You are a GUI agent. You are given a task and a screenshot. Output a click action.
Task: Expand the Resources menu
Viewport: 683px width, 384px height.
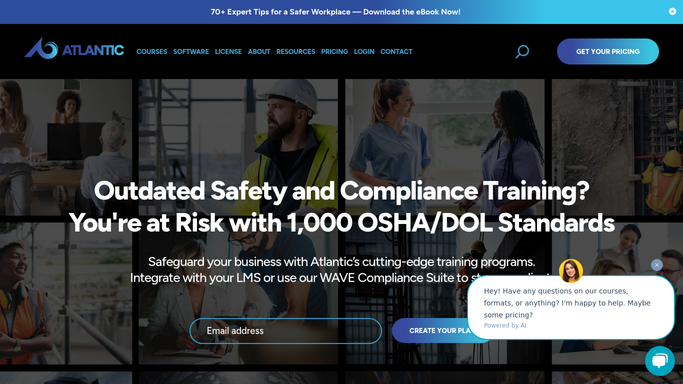296,51
